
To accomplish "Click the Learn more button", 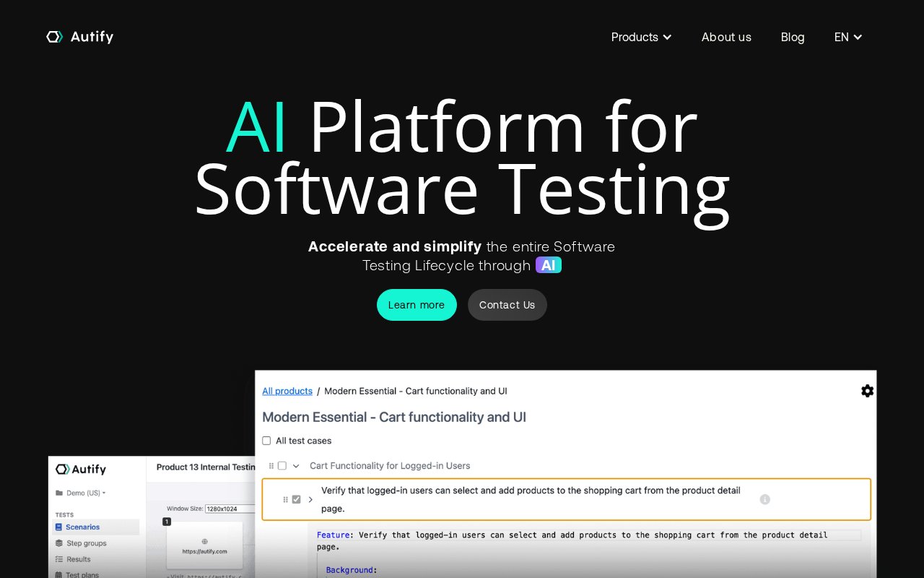I will coord(417,305).
